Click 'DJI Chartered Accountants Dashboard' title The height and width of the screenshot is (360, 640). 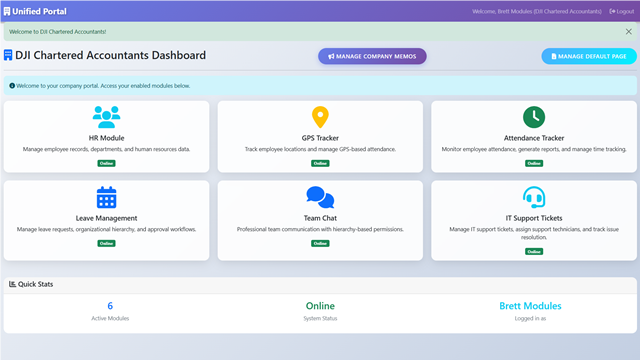click(110, 55)
